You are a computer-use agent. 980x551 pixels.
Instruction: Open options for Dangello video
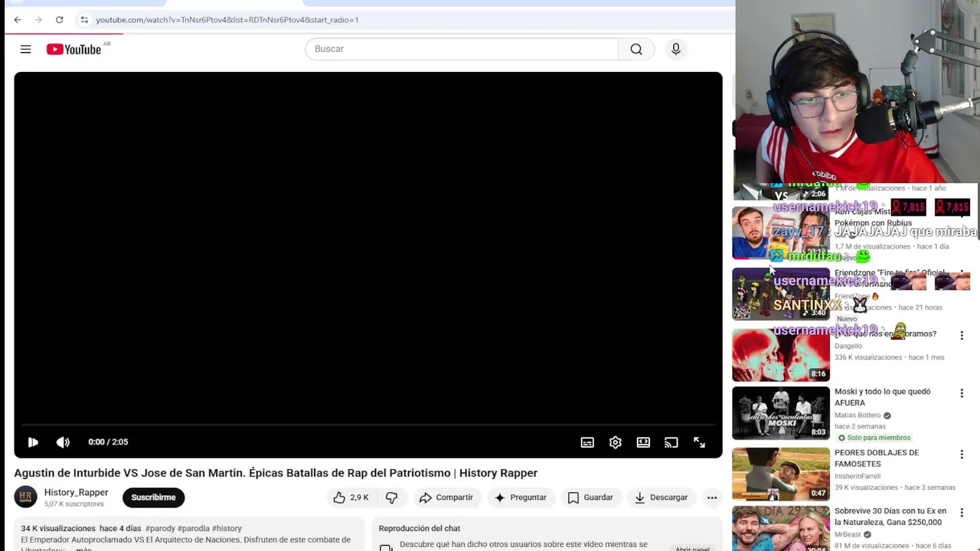(962, 335)
